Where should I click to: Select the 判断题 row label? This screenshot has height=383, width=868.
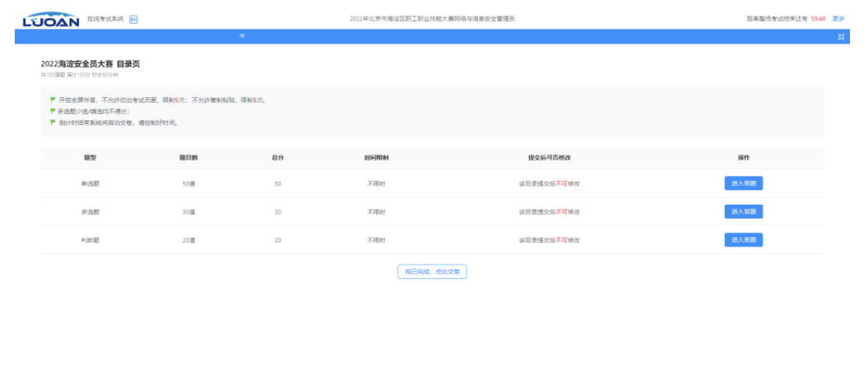point(90,240)
